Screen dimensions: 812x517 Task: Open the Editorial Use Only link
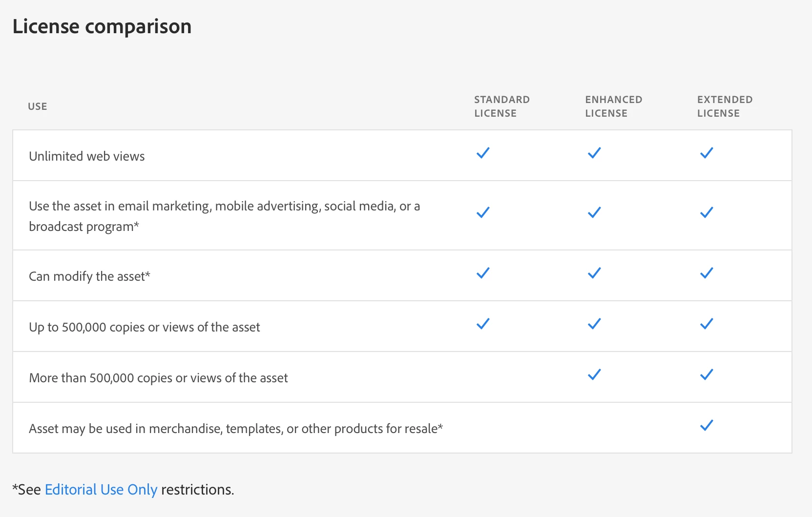point(101,490)
